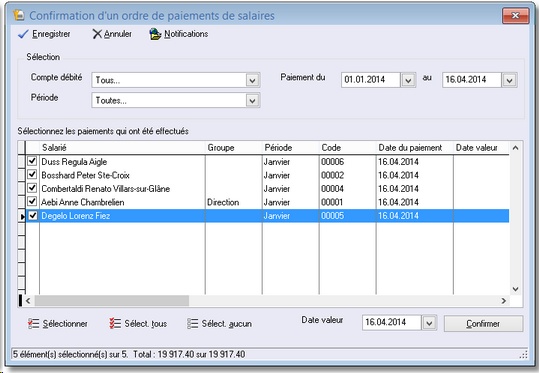Click the code cell '00006'

click(x=332, y=162)
